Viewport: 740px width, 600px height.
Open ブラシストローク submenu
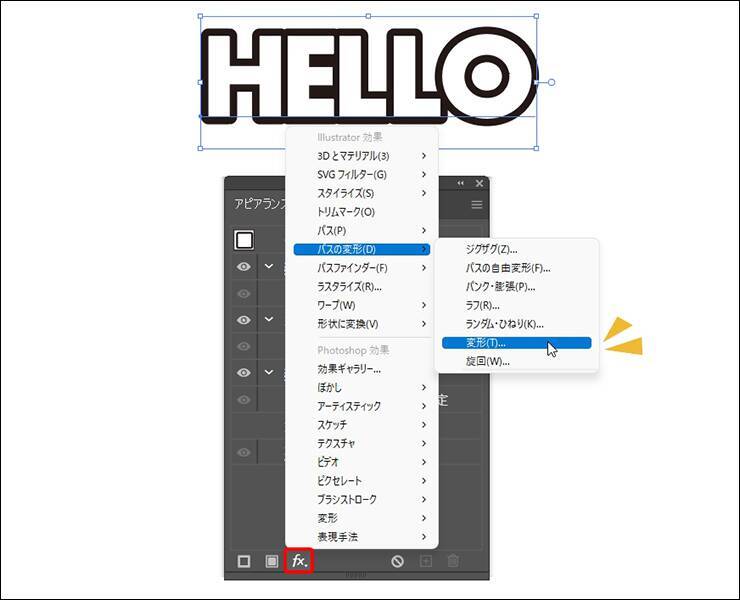[362, 499]
